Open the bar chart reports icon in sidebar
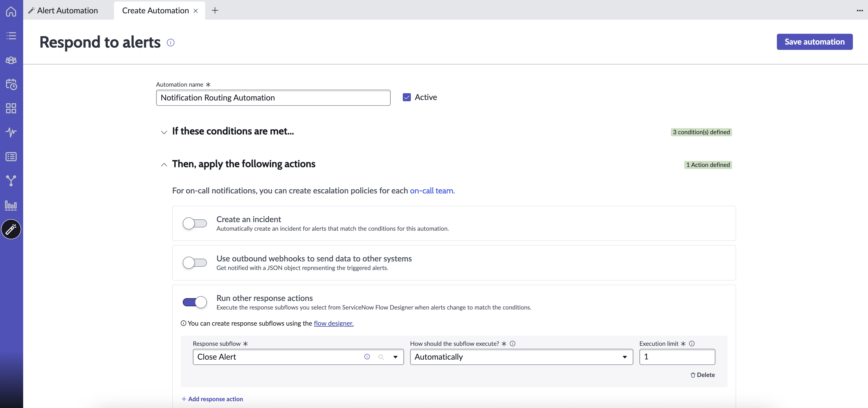The width and height of the screenshot is (868, 408). (x=11, y=205)
